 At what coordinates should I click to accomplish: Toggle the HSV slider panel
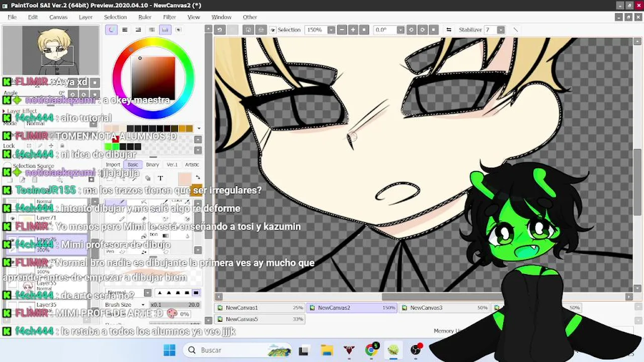(138, 30)
